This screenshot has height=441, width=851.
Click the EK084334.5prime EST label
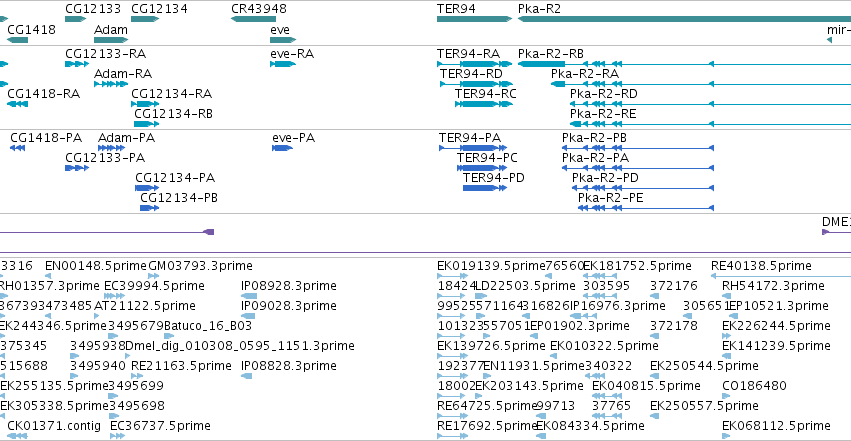590,426
